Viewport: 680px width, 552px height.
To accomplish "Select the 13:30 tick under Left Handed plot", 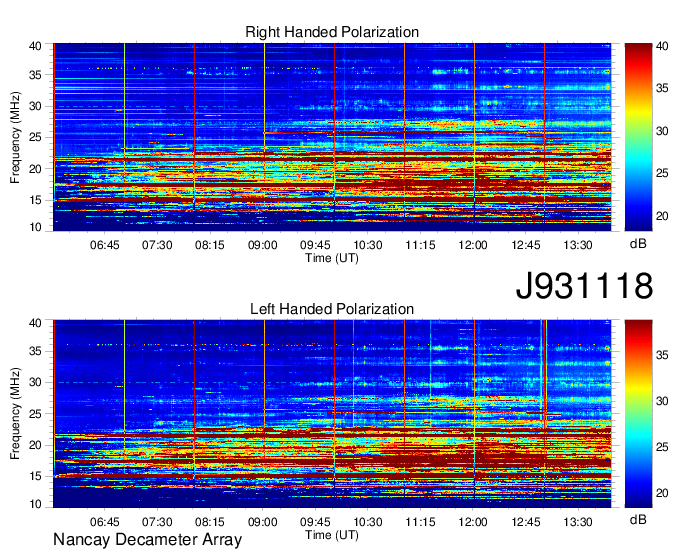I will pyautogui.click(x=578, y=522).
